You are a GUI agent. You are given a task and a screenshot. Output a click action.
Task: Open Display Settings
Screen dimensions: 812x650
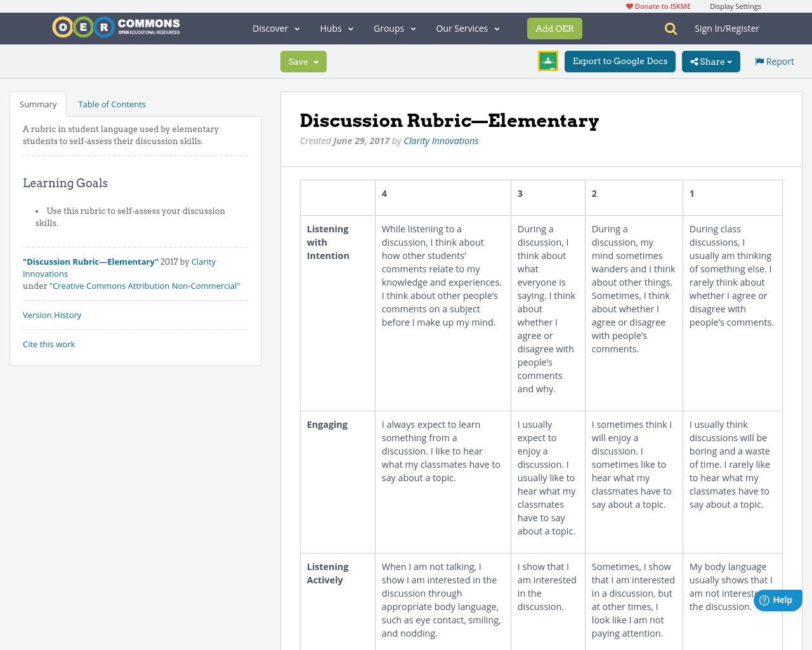click(735, 5)
